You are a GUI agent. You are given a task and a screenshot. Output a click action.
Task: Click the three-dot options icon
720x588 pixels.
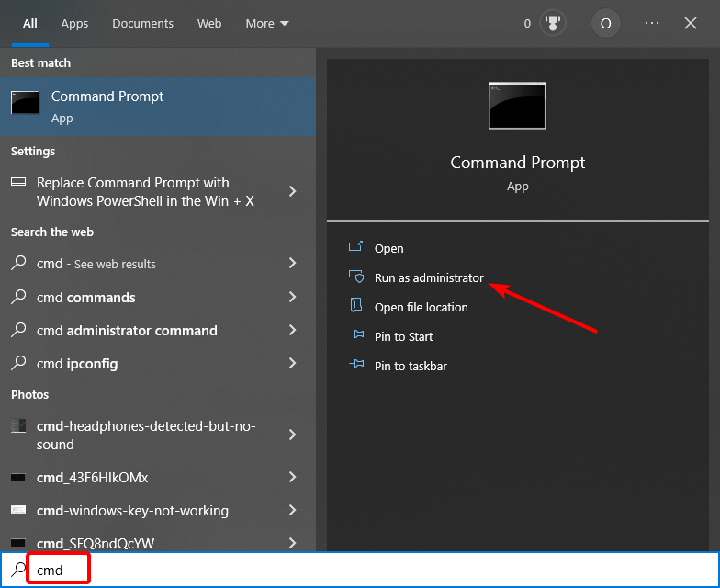tap(652, 24)
